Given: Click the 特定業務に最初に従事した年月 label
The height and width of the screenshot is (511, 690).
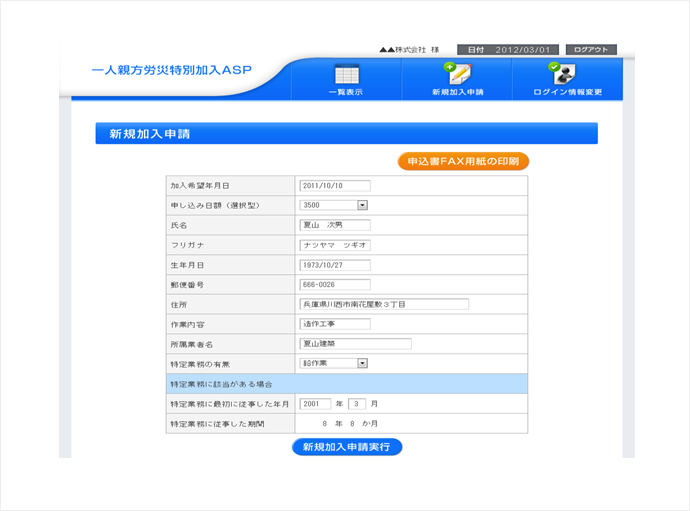Looking at the screenshot, I should (x=230, y=404).
